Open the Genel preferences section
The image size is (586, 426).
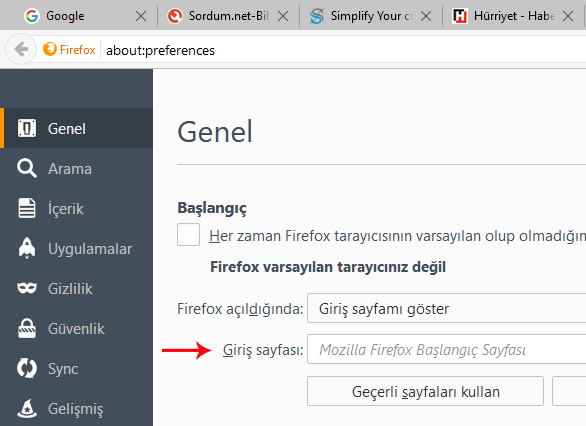(x=76, y=128)
